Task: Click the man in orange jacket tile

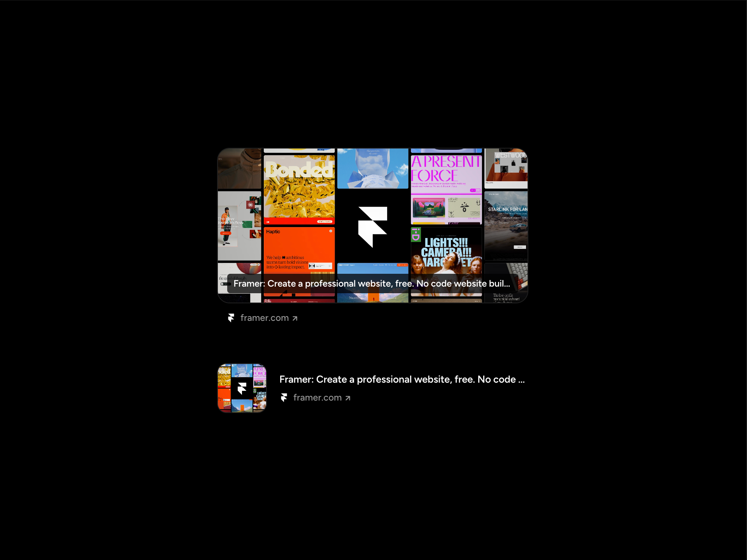Action: coord(239,226)
